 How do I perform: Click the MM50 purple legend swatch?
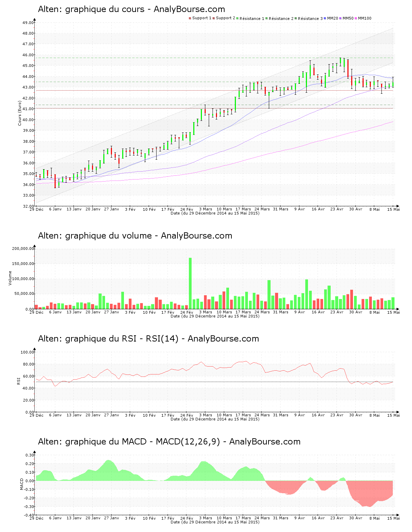point(340,18)
